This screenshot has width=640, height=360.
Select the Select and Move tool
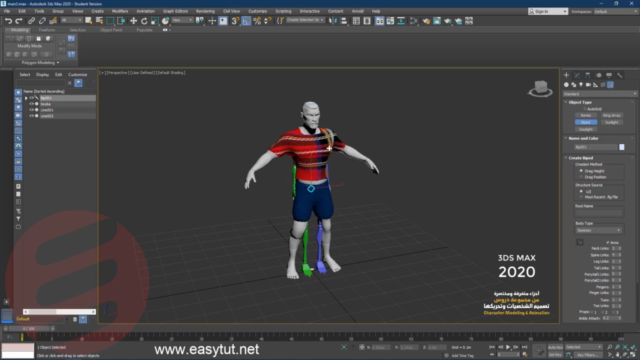pos(133,21)
